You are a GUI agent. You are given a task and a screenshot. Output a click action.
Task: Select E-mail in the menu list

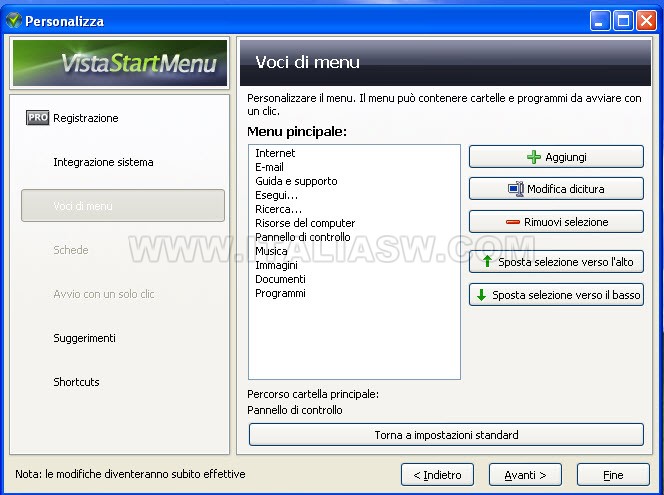[269, 167]
